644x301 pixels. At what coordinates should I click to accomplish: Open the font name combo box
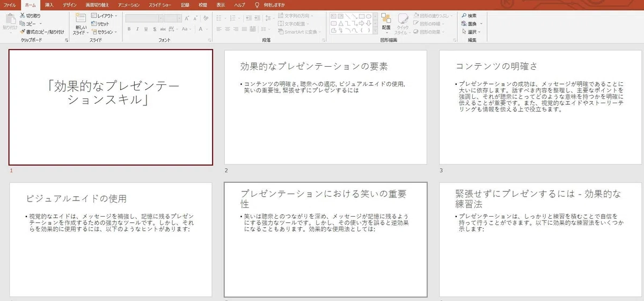[144, 18]
